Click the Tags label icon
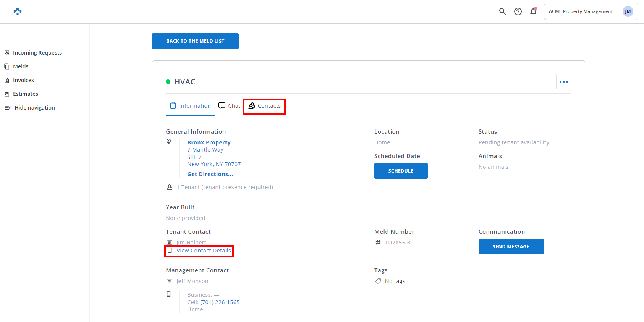Image resolution: width=644 pixels, height=322 pixels. point(378,281)
